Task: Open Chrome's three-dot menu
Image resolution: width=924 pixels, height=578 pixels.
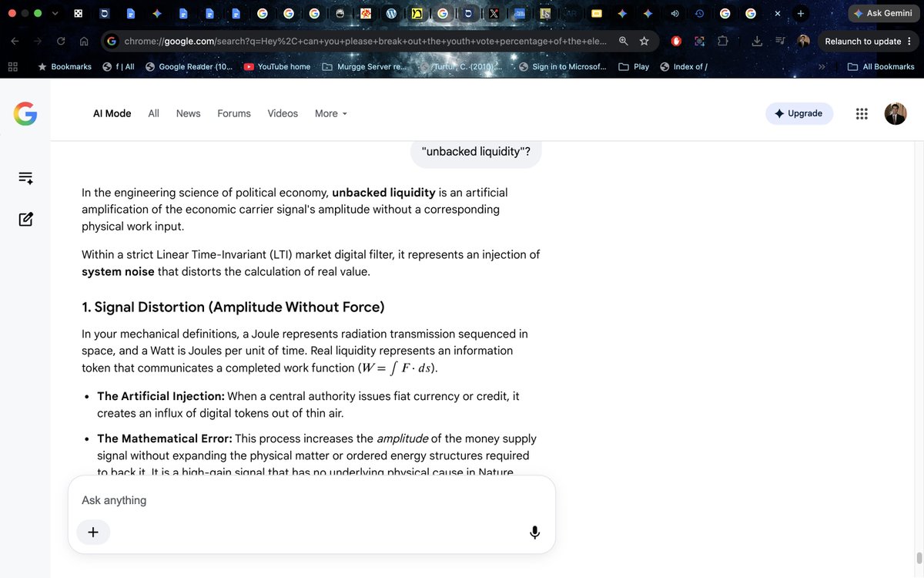Action: click(909, 41)
